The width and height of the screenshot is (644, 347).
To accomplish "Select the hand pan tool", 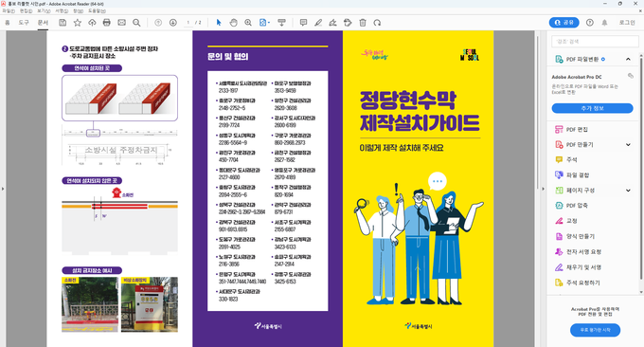I will [233, 23].
